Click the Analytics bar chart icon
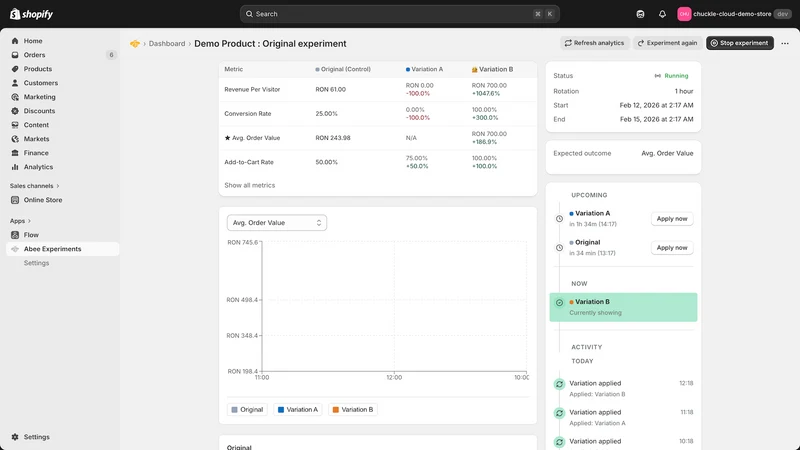800x450 pixels. point(15,167)
